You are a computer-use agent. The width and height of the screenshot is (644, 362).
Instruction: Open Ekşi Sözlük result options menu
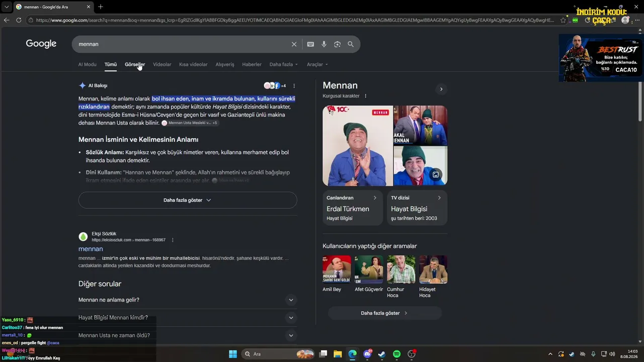[173, 240]
